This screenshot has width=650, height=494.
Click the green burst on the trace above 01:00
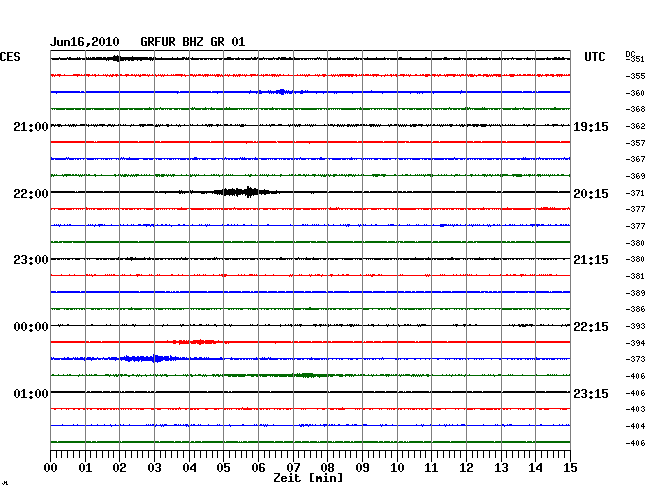click(x=307, y=375)
